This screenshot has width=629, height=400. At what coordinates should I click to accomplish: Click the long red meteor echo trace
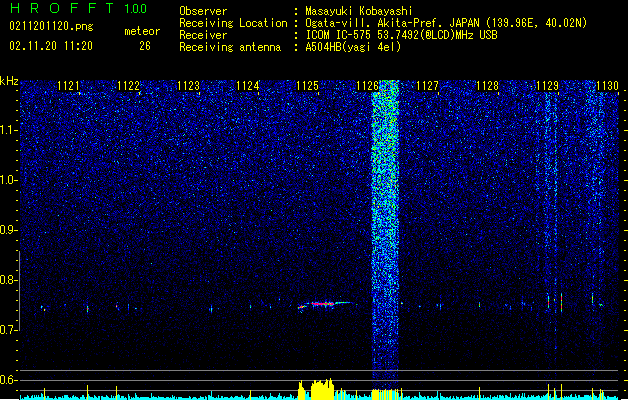pos(323,304)
